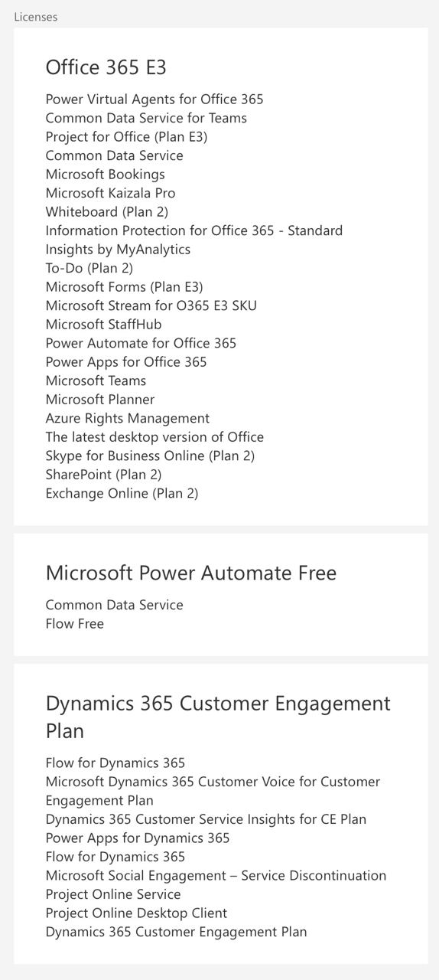This screenshot has width=439, height=980.
Task: Select Information Protection for Office 365 - Standard
Action: [193, 230]
